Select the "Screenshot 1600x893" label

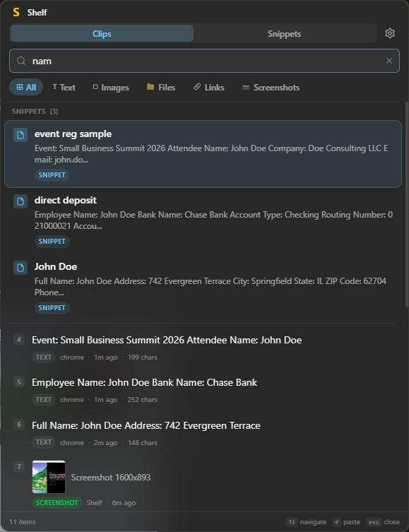pyautogui.click(x=111, y=478)
